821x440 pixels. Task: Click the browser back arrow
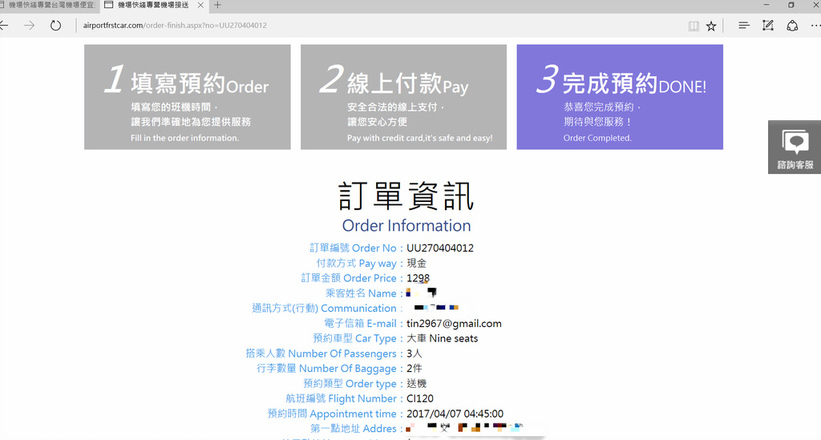(5, 25)
